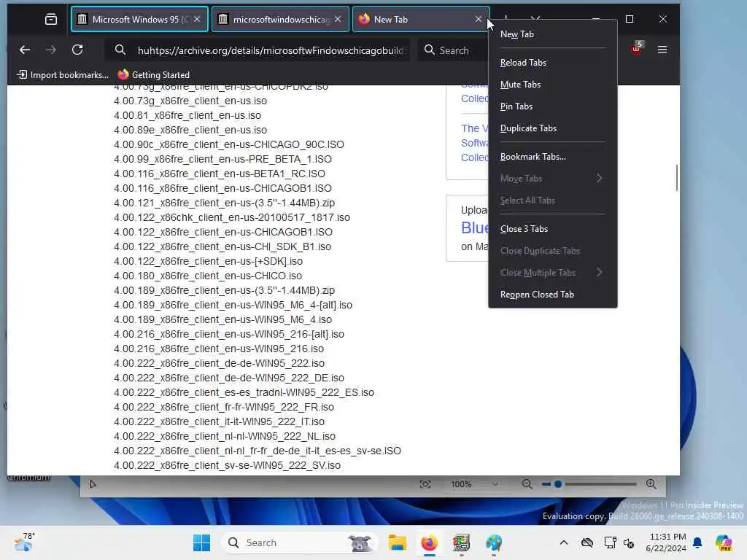Click Close Duplicate Tabs entry
Screen dimensions: 747x560
tap(553, 251)
